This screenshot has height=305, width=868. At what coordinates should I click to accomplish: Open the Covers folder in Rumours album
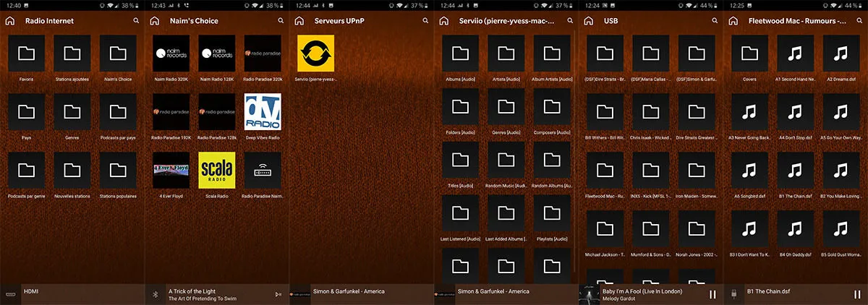(749, 53)
